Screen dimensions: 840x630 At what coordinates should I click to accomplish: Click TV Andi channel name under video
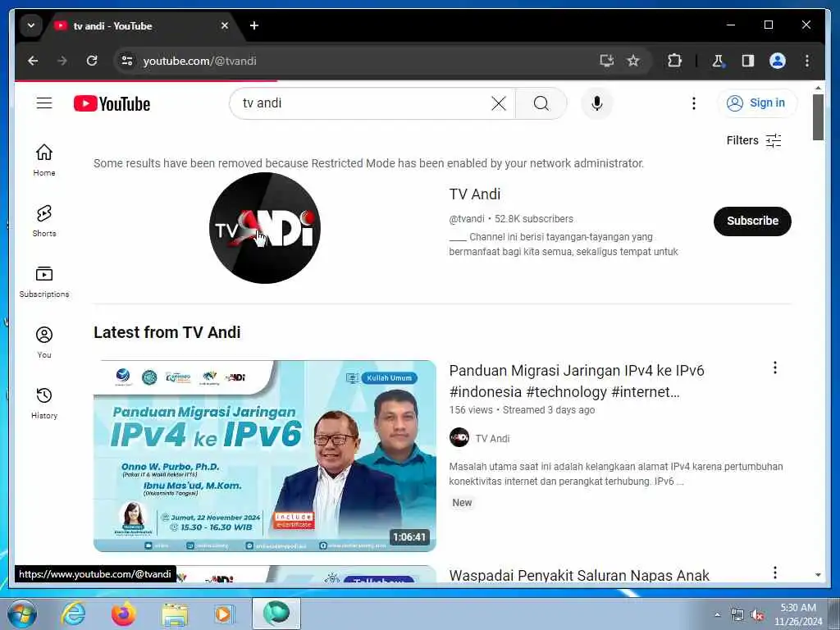click(492, 439)
